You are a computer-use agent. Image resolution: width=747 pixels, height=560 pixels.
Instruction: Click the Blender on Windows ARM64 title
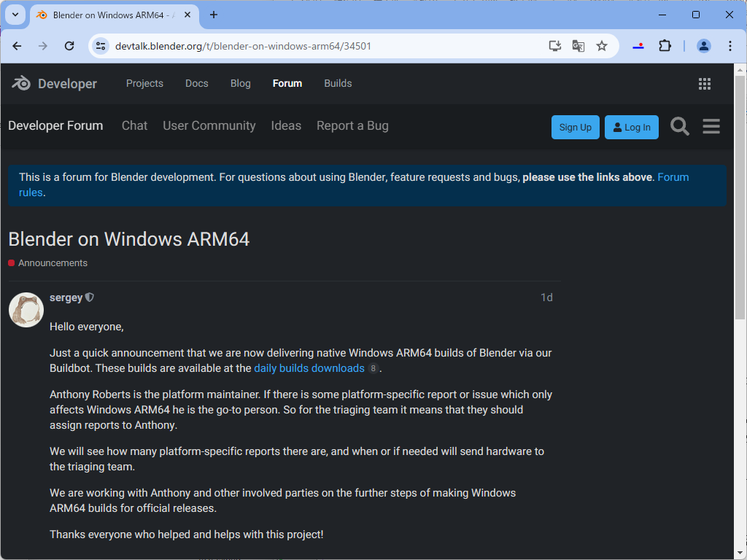click(129, 239)
